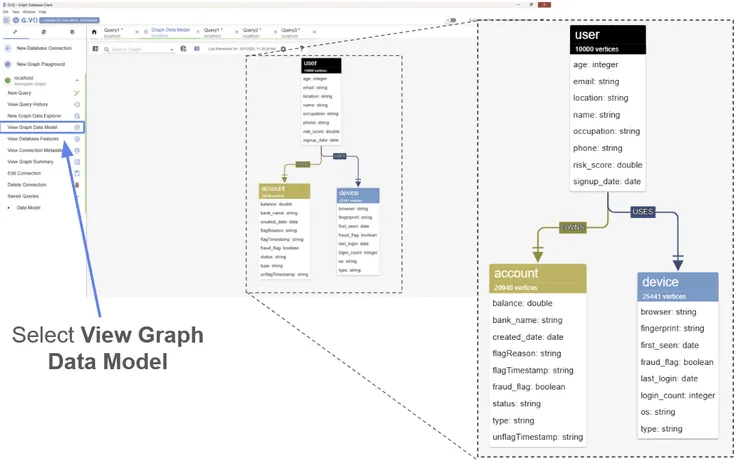
Task: Expand the Data Model tree triangle
Action: (8, 208)
